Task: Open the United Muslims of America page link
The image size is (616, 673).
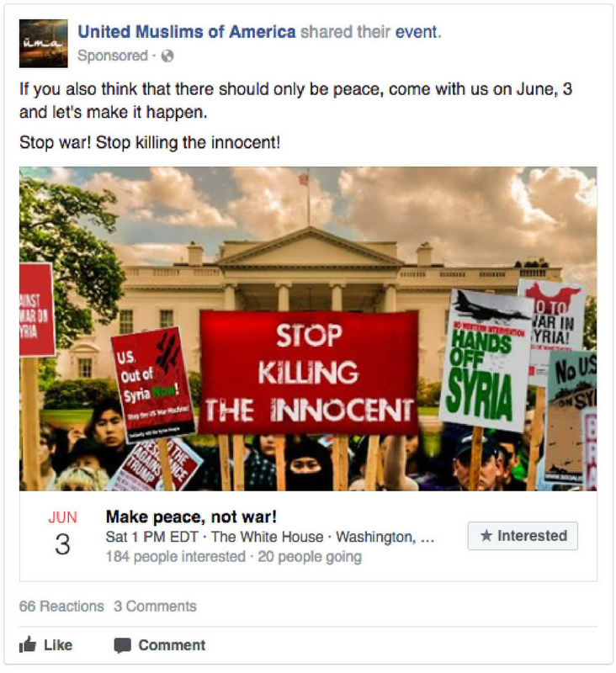Action: pos(186,32)
